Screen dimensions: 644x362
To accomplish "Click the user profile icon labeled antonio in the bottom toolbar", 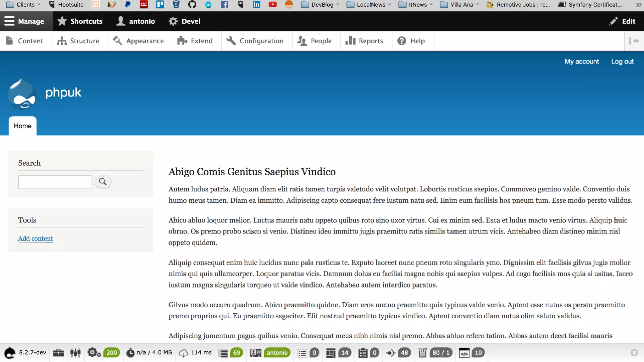I will pyautogui.click(x=256, y=353).
